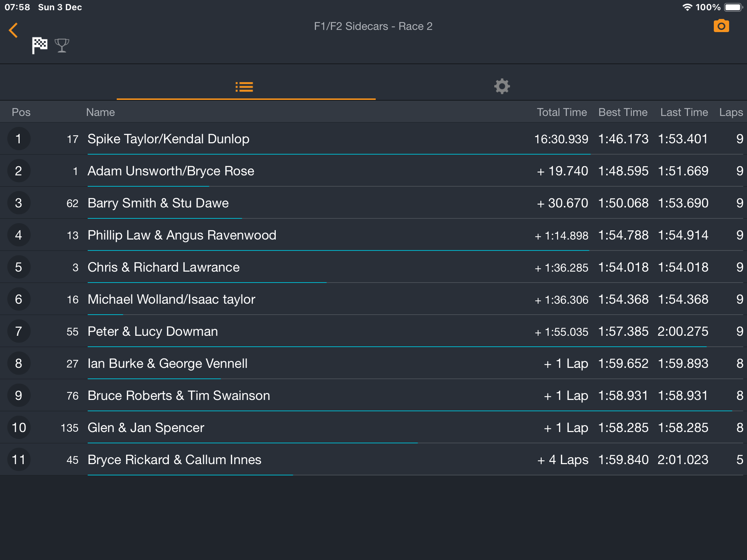Sort by Laps column header

pos(731,112)
